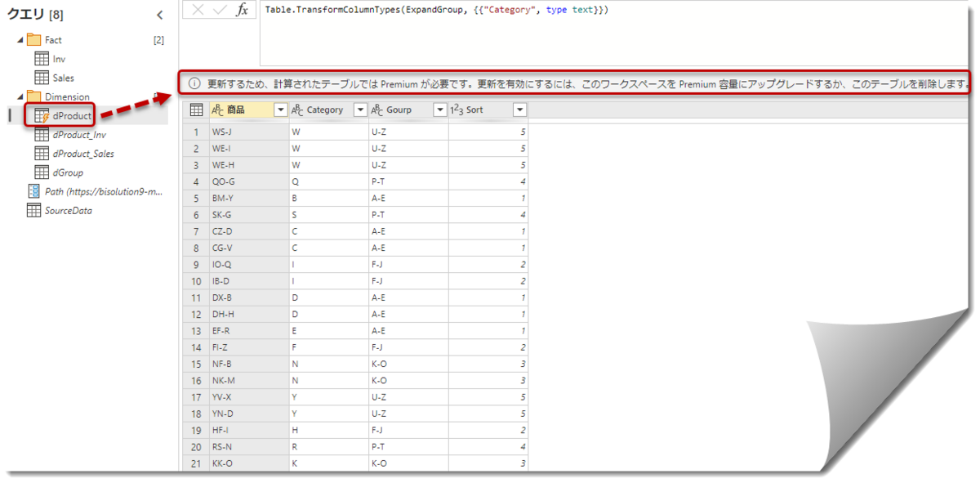
Task: Change data type icon of Category column
Action: 297,110
